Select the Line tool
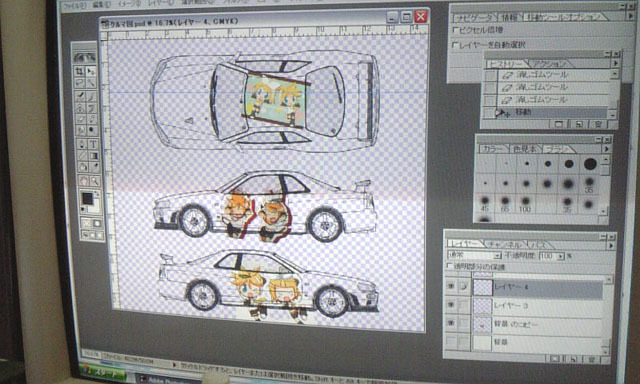 pyautogui.click(x=82, y=155)
